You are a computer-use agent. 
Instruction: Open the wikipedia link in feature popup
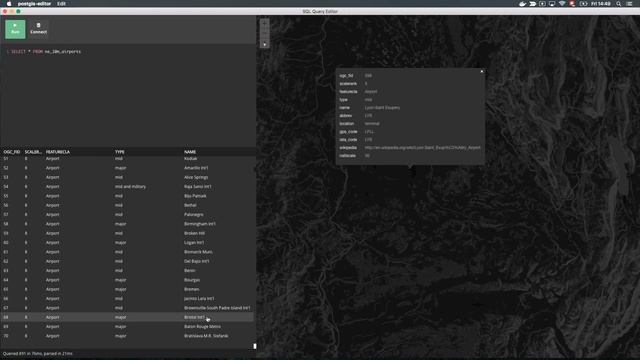coord(422,148)
